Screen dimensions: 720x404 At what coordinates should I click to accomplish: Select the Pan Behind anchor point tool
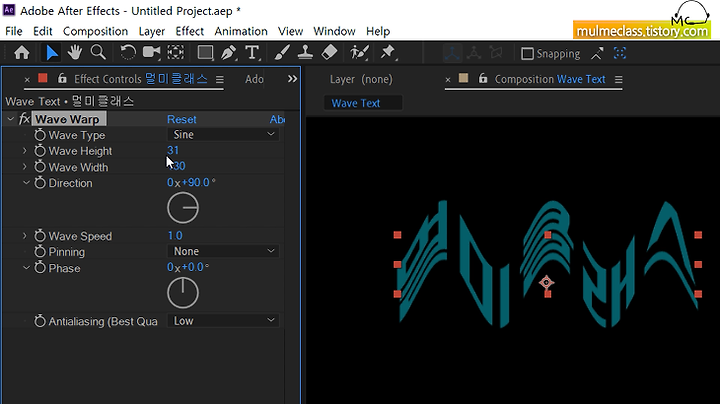click(175, 53)
